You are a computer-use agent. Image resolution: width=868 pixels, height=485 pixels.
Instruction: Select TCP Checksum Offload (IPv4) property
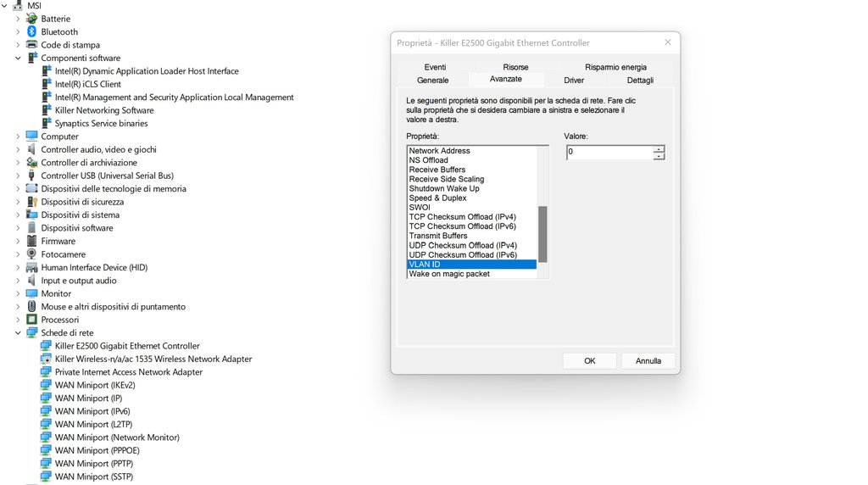[471, 216]
